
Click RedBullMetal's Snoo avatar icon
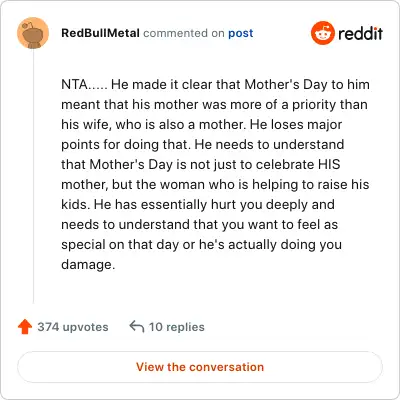[33, 33]
